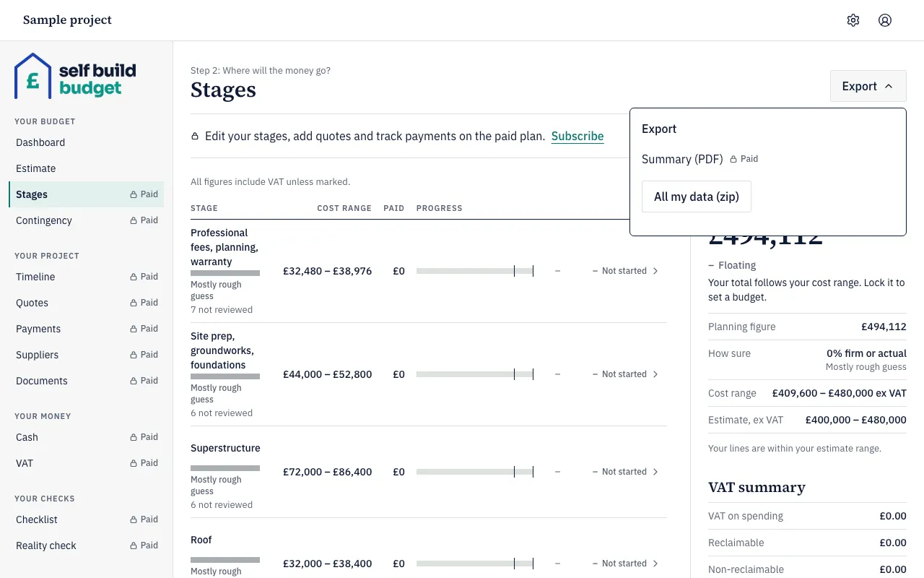Click the lock icon beside Documents
Image resolution: width=924 pixels, height=578 pixels.
click(134, 381)
